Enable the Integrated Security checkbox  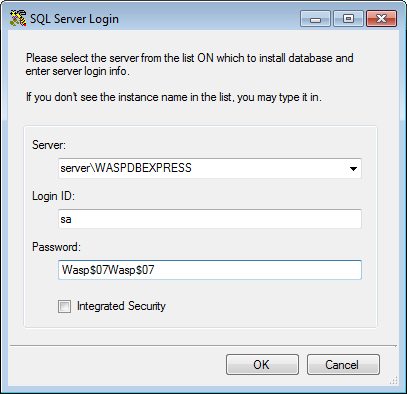pyautogui.click(x=64, y=306)
